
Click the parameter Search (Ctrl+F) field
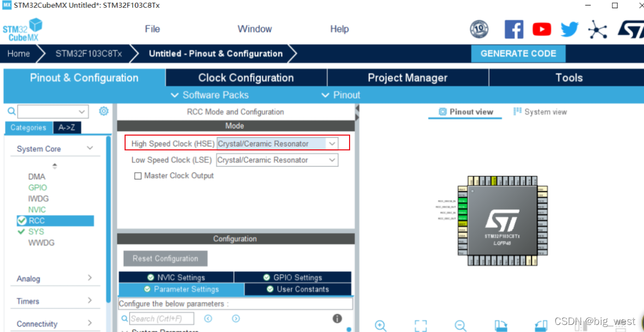point(162,319)
